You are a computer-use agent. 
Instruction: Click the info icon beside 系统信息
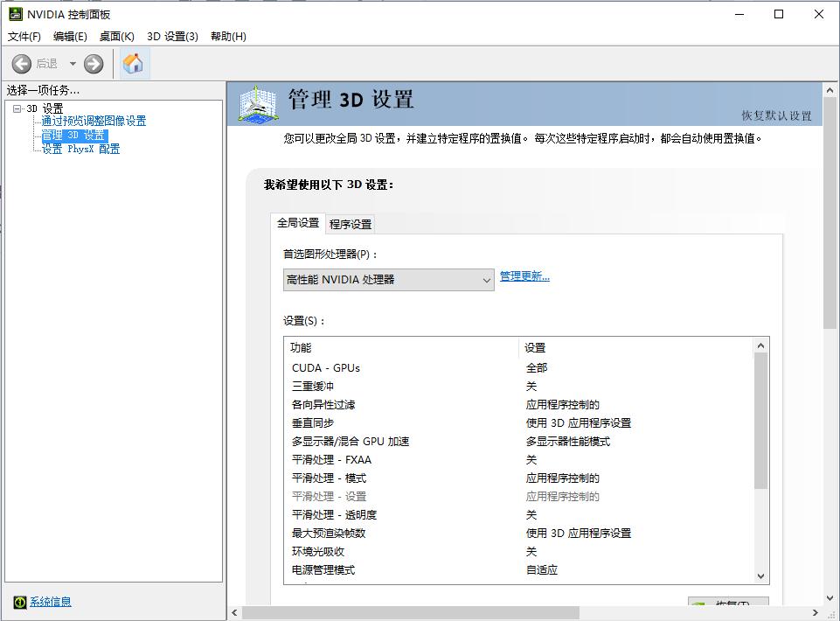pyautogui.click(x=19, y=602)
